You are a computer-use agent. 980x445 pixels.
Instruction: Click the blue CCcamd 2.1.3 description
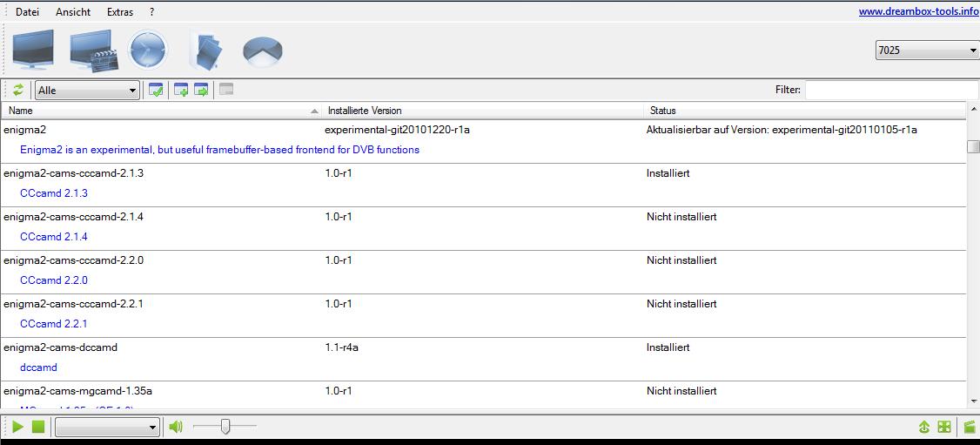(x=54, y=193)
